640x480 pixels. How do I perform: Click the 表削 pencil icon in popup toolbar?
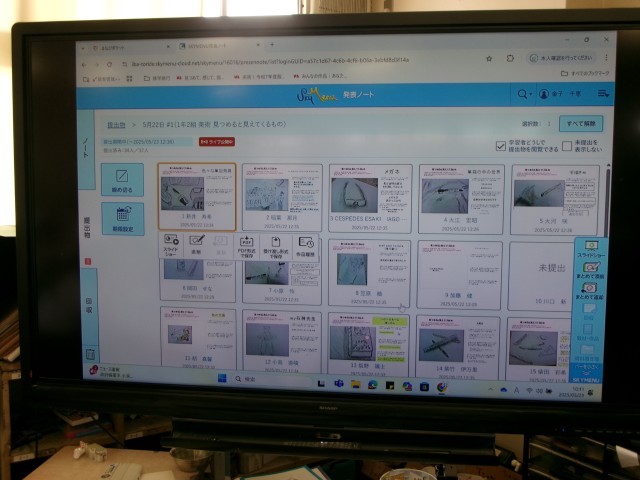click(197, 245)
